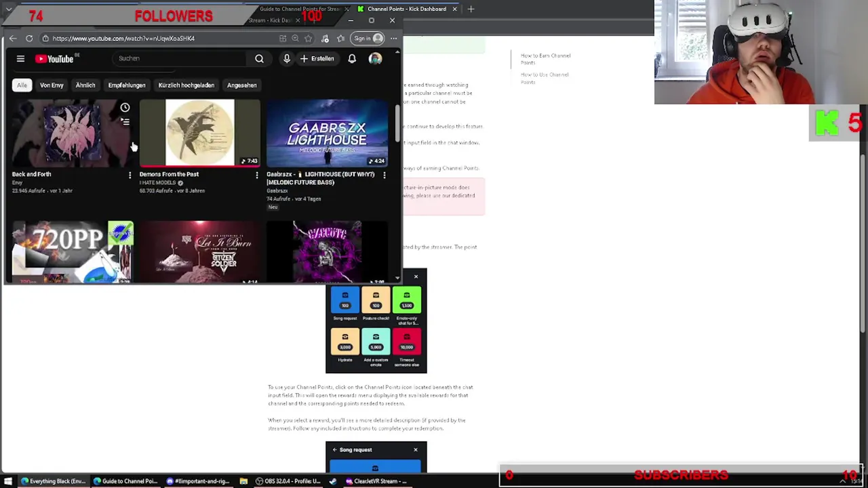This screenshot has height=488, width=868.
Task: Select the Von Envy filter chip
Action: tap(52, 85)
